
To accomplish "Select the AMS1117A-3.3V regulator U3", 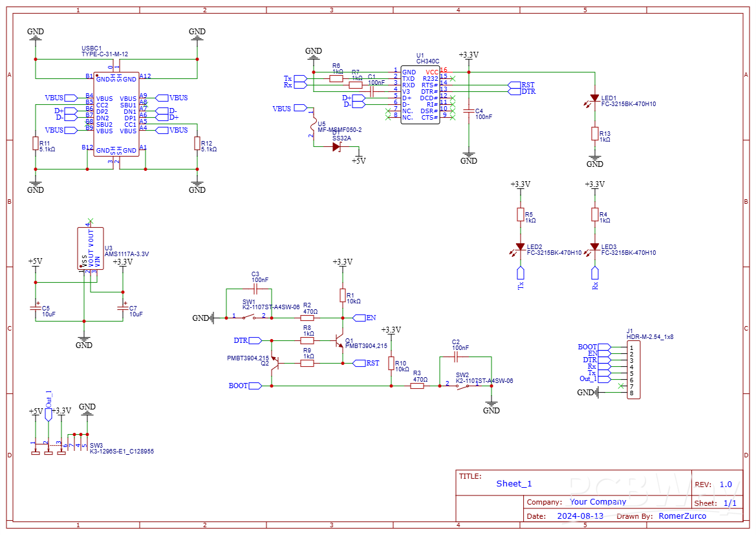I will (91, 249).
